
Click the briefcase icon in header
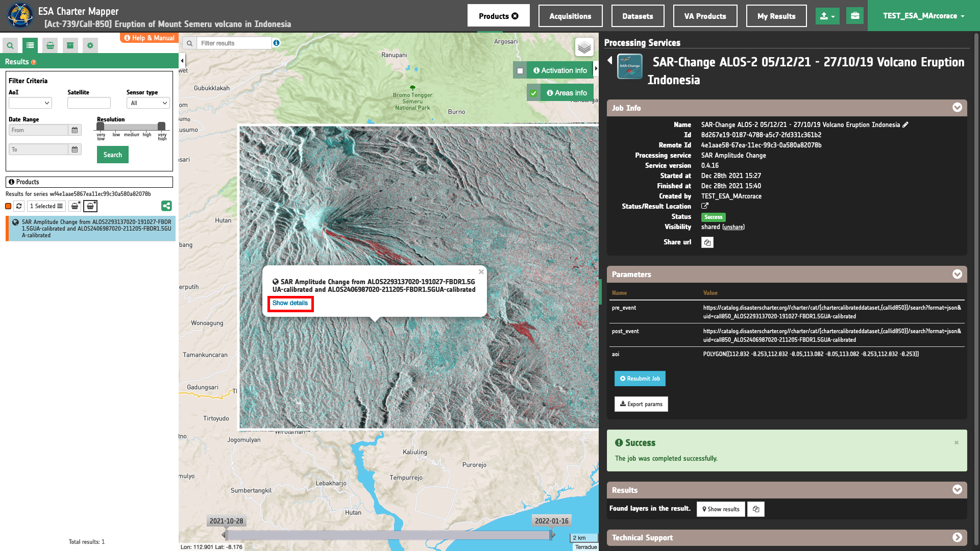point(855,16)
